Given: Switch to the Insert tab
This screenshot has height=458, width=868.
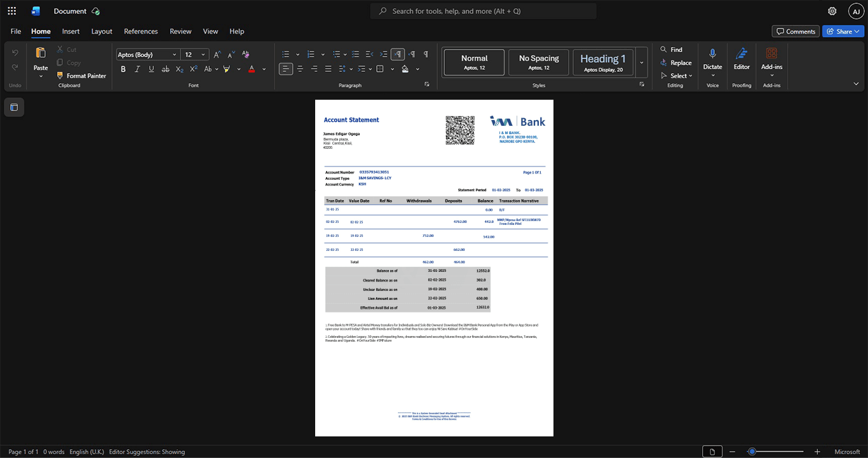Looking at the screenshot, I should pos(71,31).
